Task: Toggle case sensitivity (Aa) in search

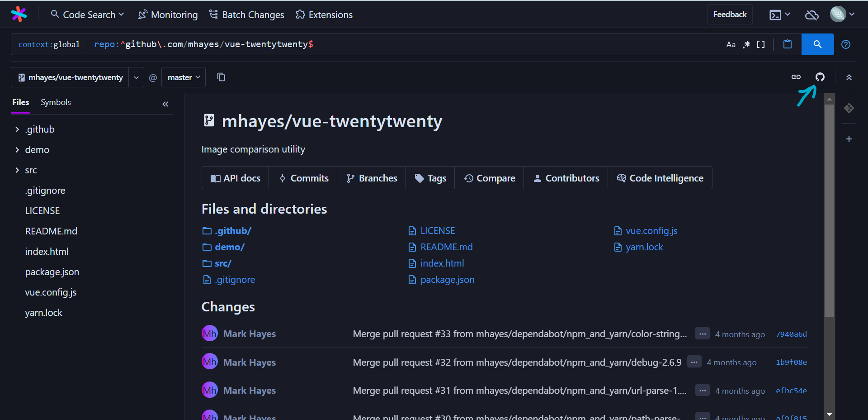Action: pyautogui.click(x=731, y=44)
